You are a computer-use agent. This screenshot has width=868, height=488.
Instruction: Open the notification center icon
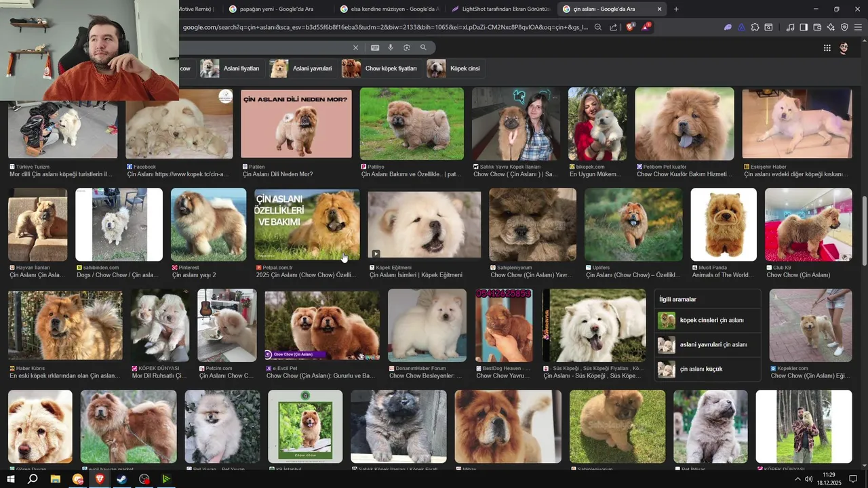pos(853,479)
